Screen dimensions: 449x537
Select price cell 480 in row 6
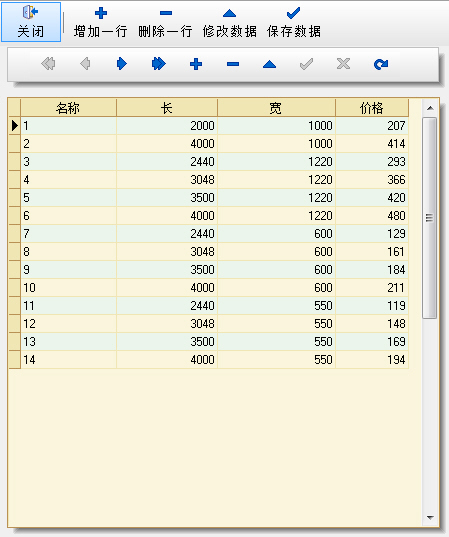[x=372, y=216]
